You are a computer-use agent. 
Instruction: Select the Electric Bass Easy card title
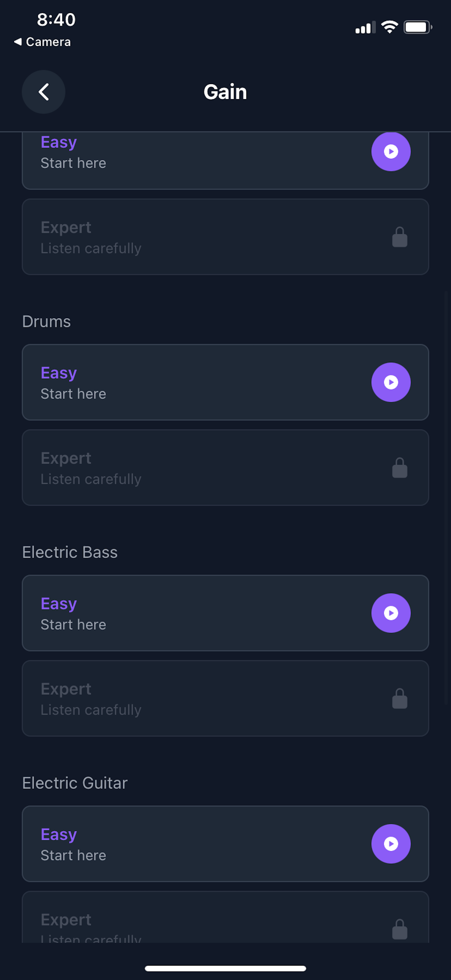pos(58,604)
